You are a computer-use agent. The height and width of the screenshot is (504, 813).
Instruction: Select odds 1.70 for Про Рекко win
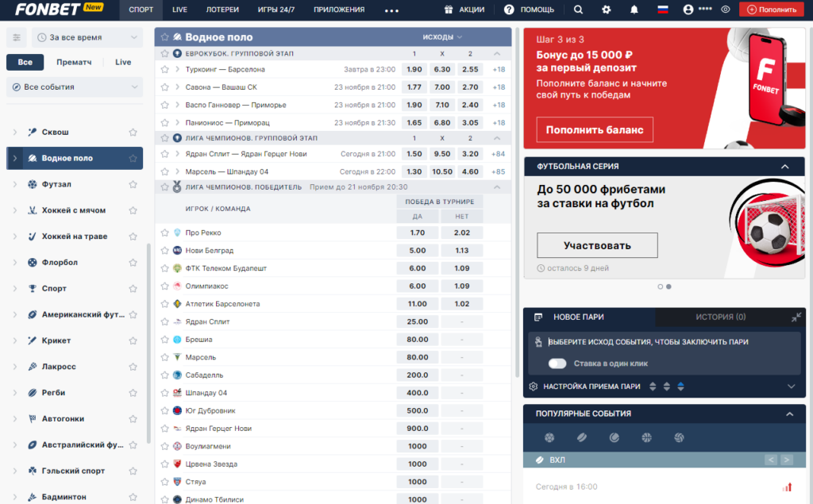[418, 233]
